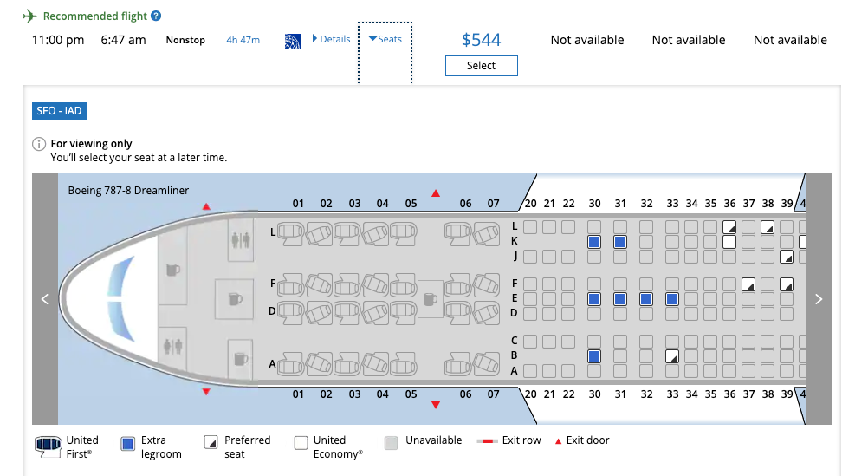Select preferred seat 39F
868x476 pixels.
coord(786,285)
